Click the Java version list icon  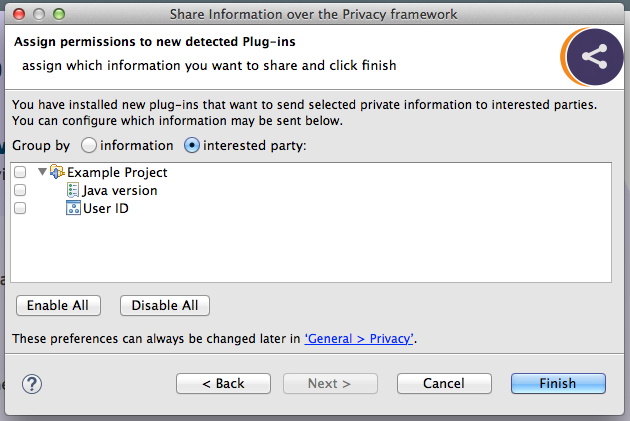pyautogui.click(x=73, y=190)
